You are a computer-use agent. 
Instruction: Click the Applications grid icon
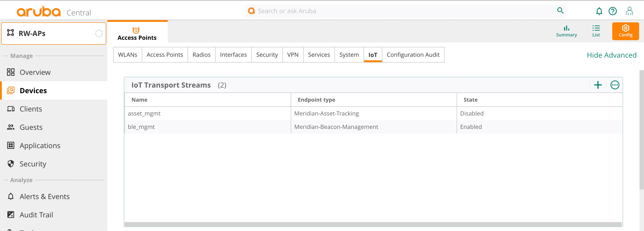pyautogui.click(x=11, y=145)
